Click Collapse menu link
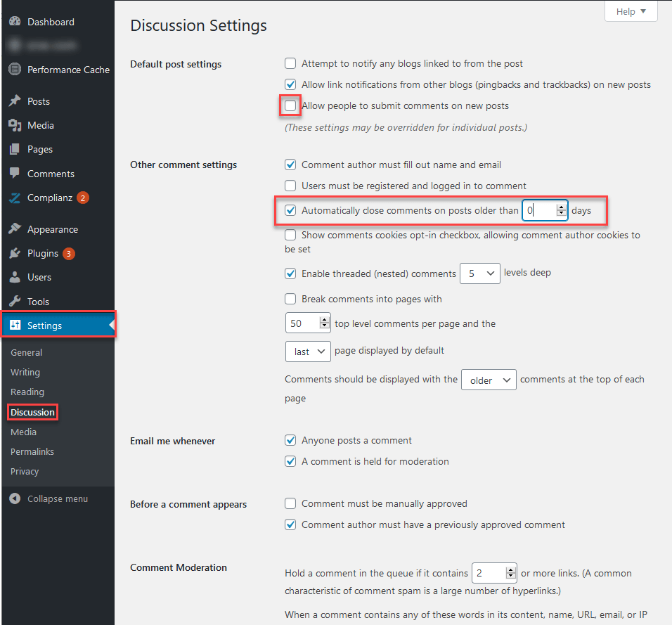Screen dimensions: 672x625 [x=58, y=498]
